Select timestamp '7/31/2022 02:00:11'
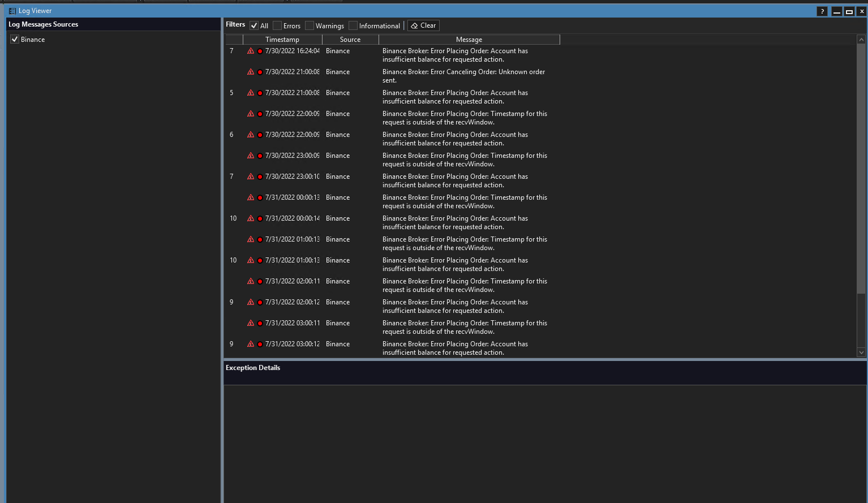 [293, 281]
